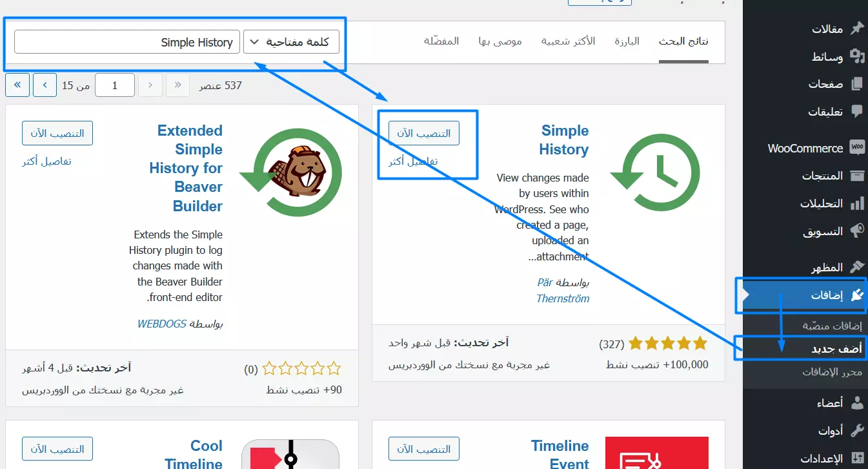Screen dimensions: 868x469
Task: Open the أدوات wrench icon
Action: pos(856,430)
